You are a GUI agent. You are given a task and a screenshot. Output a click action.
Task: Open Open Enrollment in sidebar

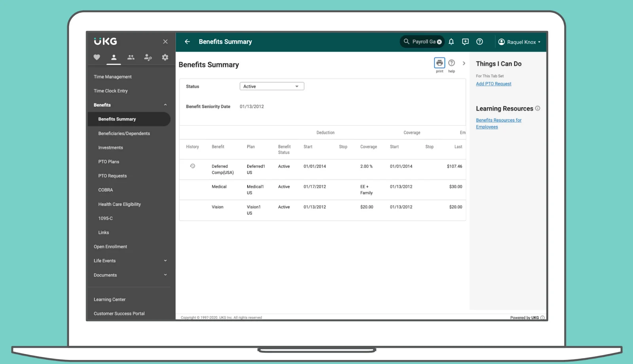[110, 247]
